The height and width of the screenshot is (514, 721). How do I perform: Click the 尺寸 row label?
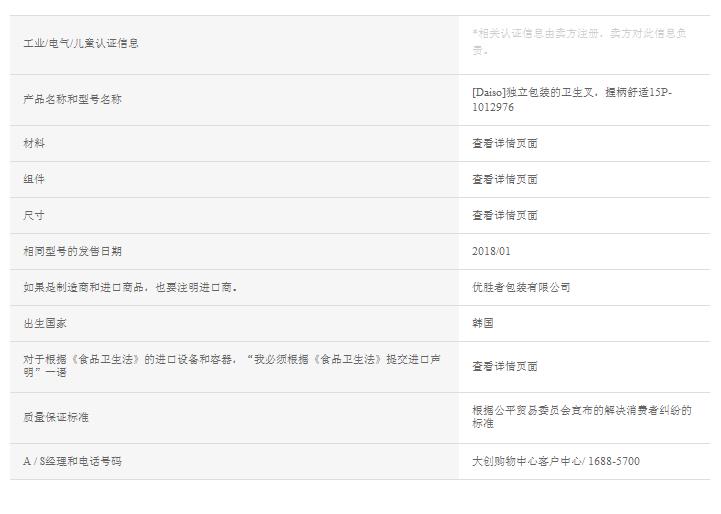[34, 215]
